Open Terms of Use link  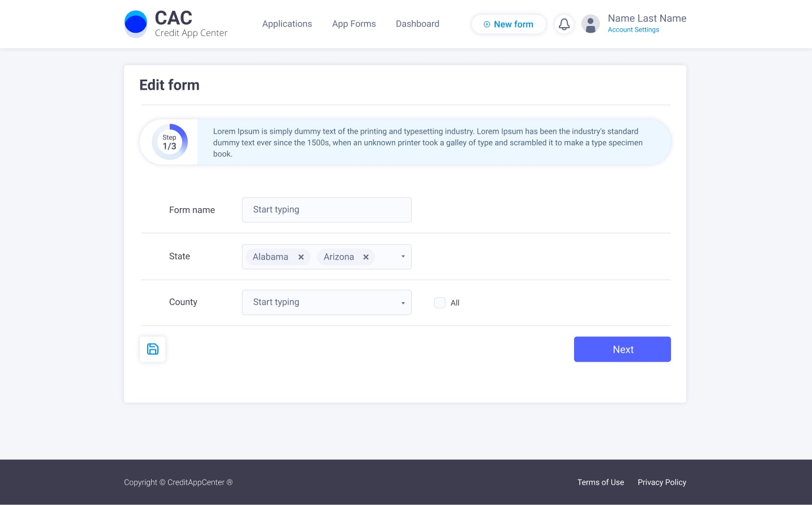tap(601, 482)
